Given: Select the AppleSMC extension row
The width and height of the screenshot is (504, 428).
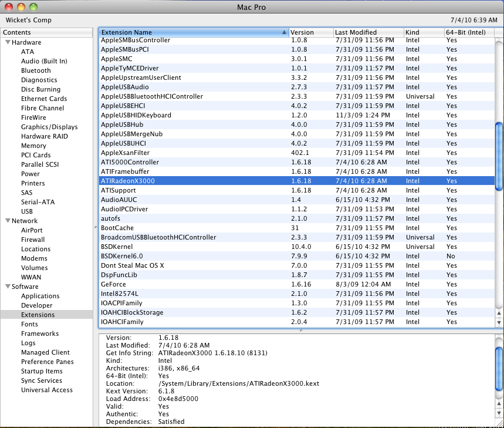Looking at the screenshot, I should 297,59.
